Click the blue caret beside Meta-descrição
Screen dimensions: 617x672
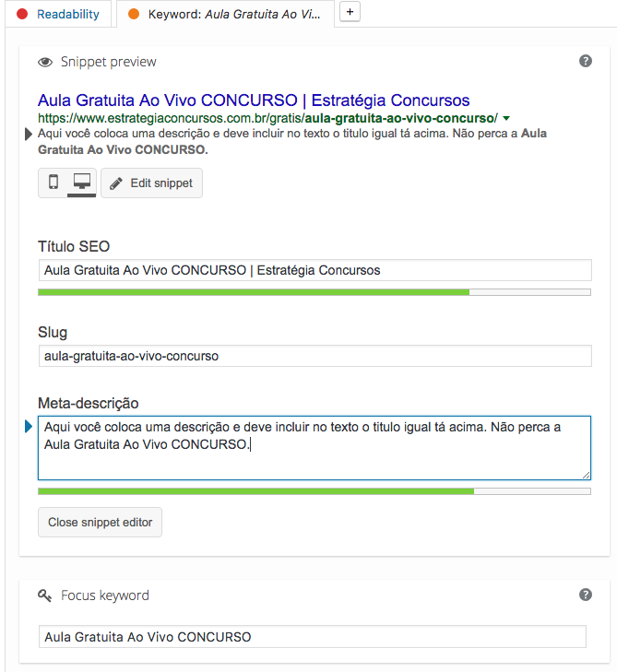tap(29, 427)
